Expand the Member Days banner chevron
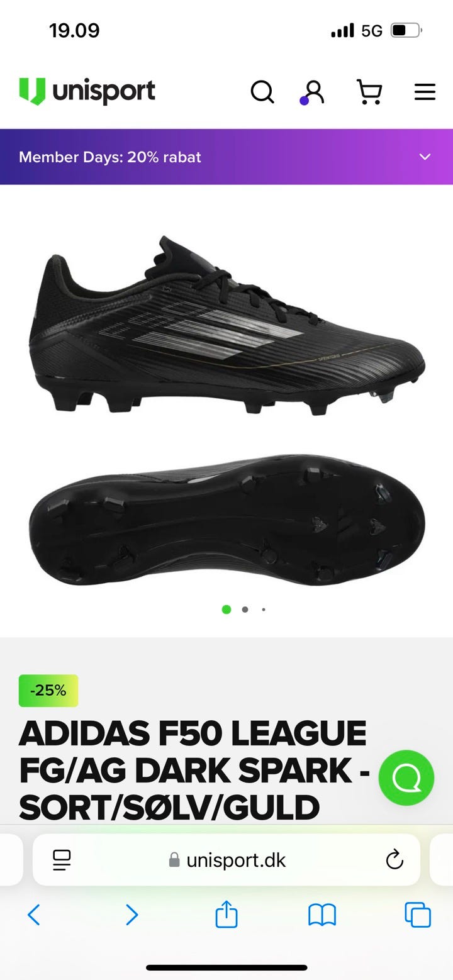 (x=425, y=157)
